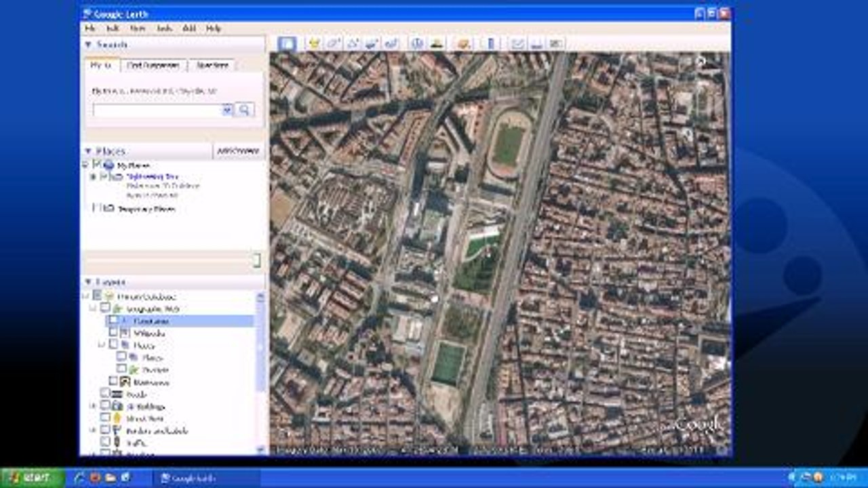Expand the Sightseeing Tour tree node
Image resolution: width=868 pixels, height=488 pixels.
pos(94,177)
